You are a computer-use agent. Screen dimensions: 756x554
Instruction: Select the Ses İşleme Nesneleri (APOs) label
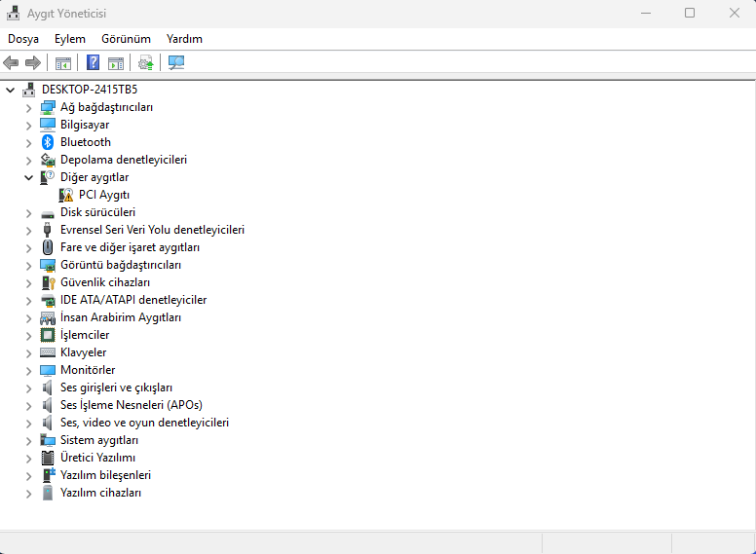coord(132,405)
